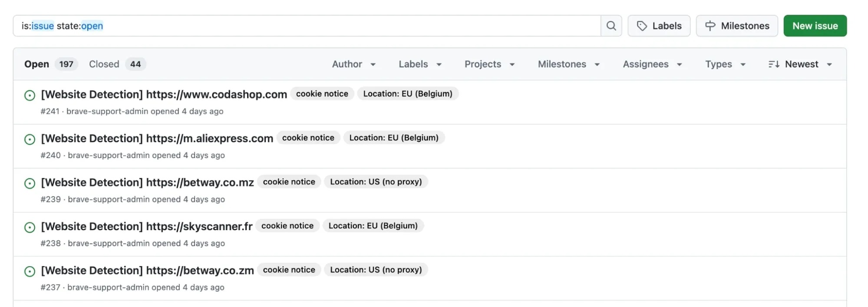This screenshot has height=307, width=868.
Task: Expand the Author filter dropdown
Action: [x=353, y=64]
